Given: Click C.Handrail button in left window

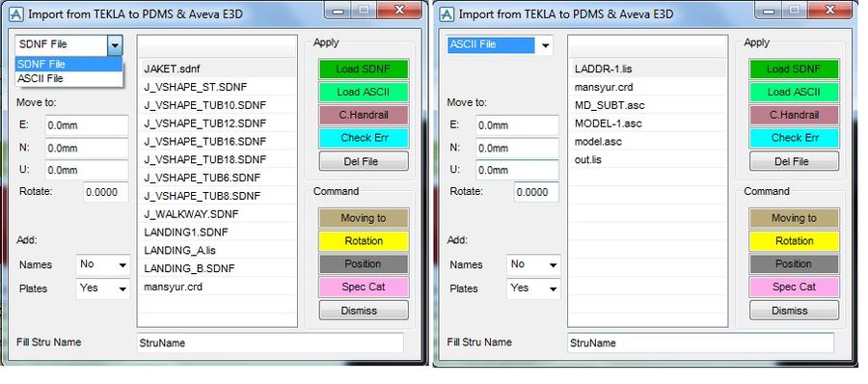Looking at the screenshot, I should coord(364,115).
